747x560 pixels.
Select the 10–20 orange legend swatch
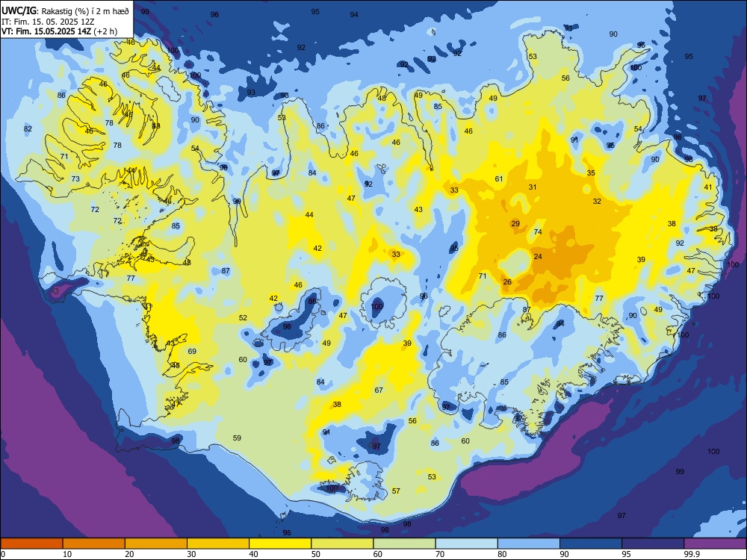point(94,544)
